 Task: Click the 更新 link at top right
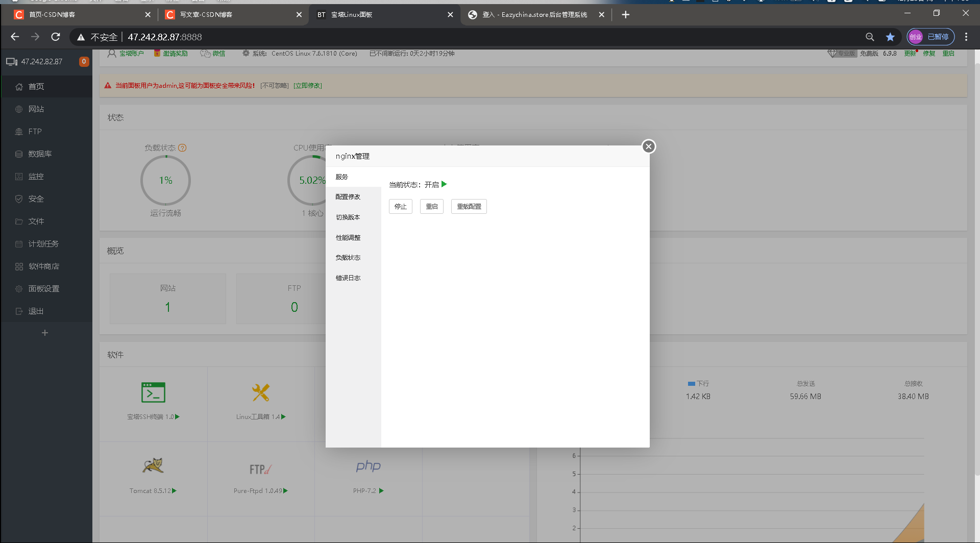(x=910, y=54)
